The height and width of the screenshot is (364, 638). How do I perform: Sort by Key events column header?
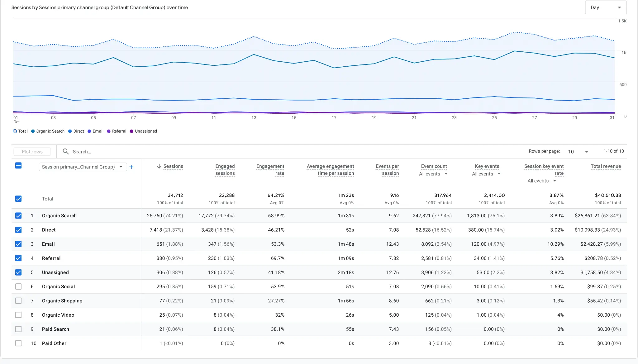point(487,166)
